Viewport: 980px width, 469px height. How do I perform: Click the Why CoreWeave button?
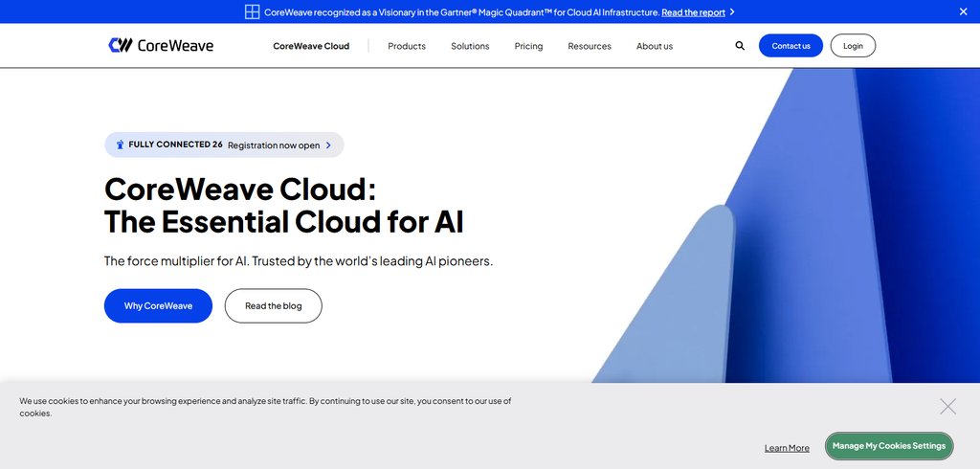[158, 305]
